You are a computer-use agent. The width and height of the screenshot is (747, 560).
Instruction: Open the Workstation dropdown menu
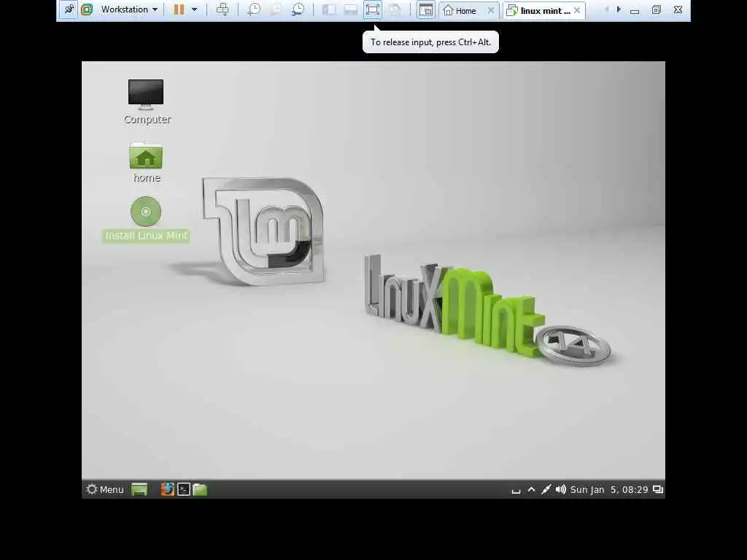[129, 9]
